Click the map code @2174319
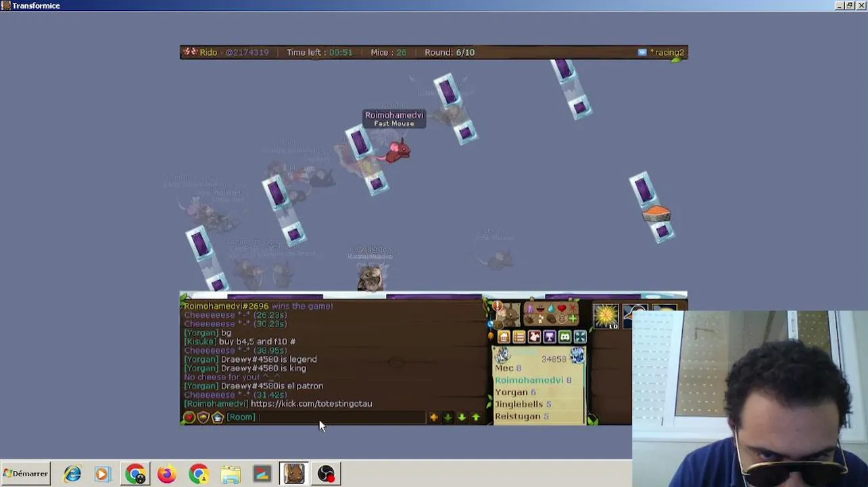 (247, 52)
